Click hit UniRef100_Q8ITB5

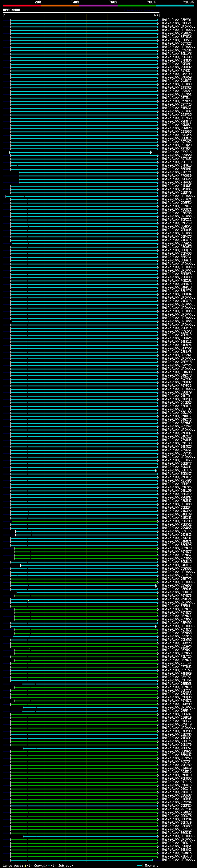(x=177, y=410)
